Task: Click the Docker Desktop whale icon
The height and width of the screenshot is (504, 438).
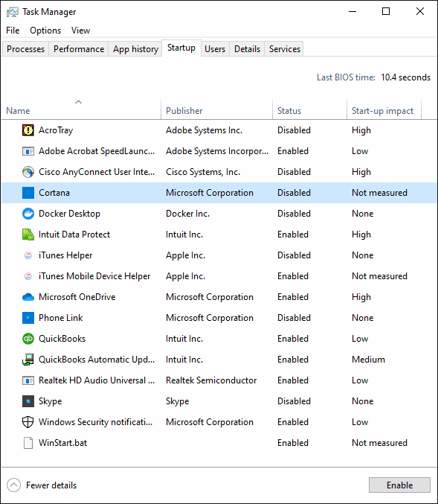Action: click(28, 214)
